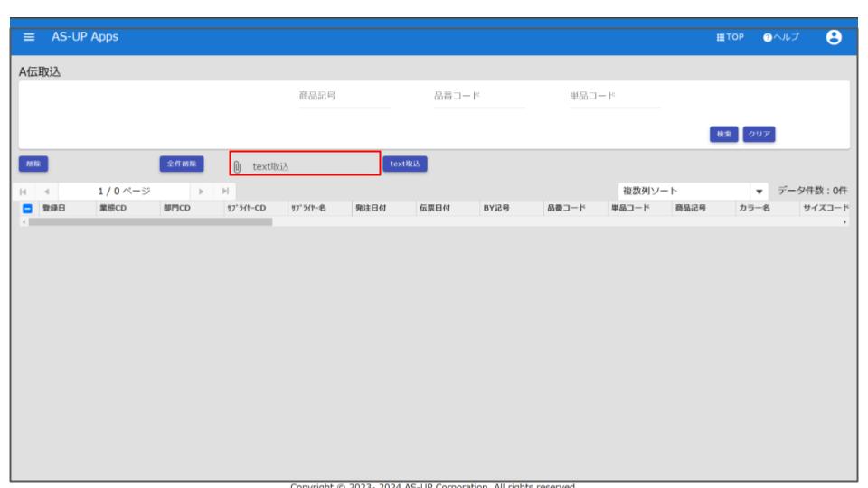Open the hamburger navigation menu
Viewport: 868px width, 488px height.
pos(27,37)
